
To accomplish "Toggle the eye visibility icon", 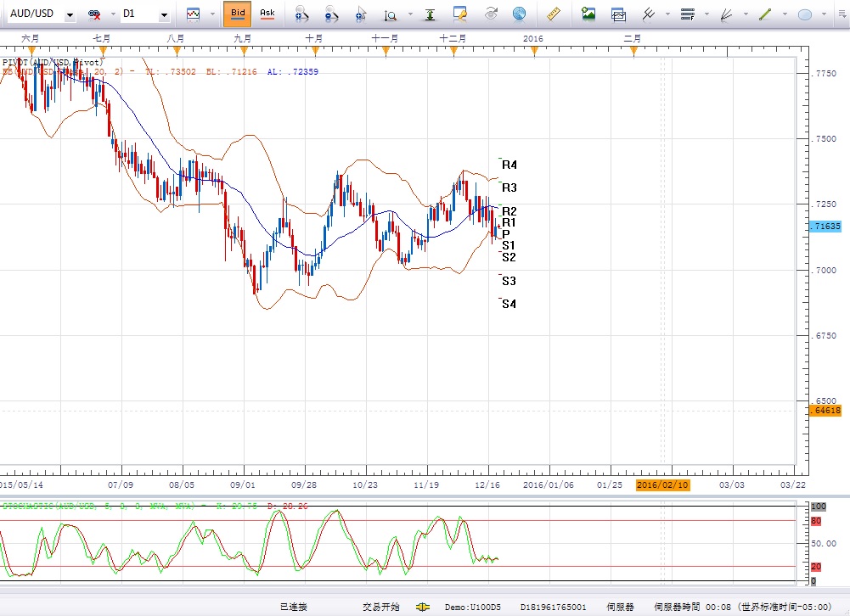I will coord(491,14).
